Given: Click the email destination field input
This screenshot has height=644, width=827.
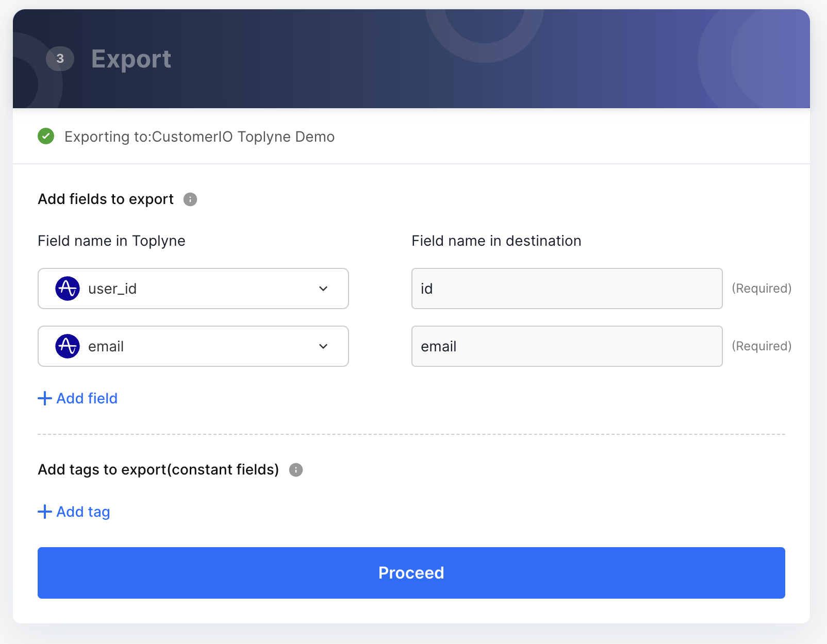Looking at the screenshot, I should pos(567,346).
